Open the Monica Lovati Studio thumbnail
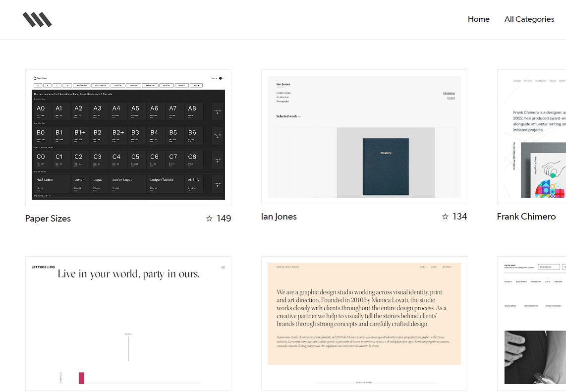This screenshot has width=566, height=392. 364,324
